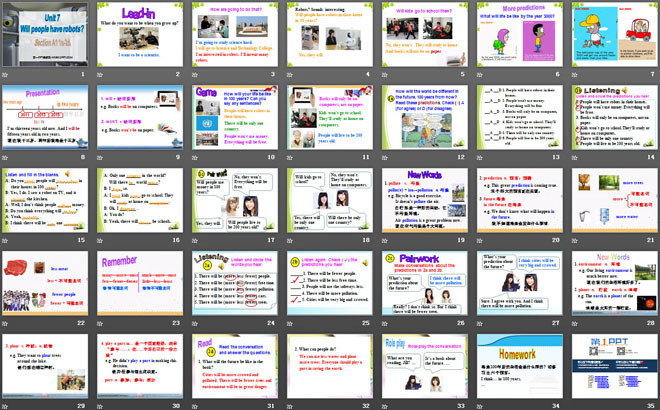Screen dimensions: 660x410
Task: Click the animation star under slide 22
Action: (5, 324)
